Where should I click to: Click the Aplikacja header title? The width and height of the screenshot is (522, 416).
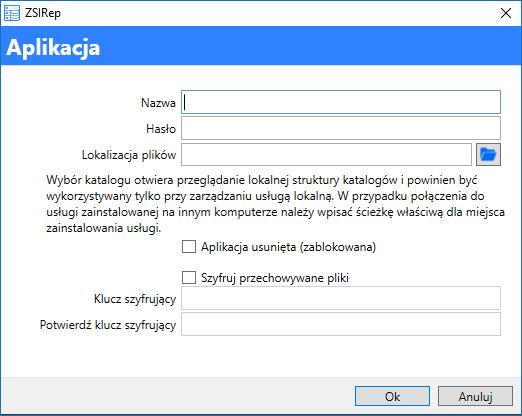[x=53, y=47]
